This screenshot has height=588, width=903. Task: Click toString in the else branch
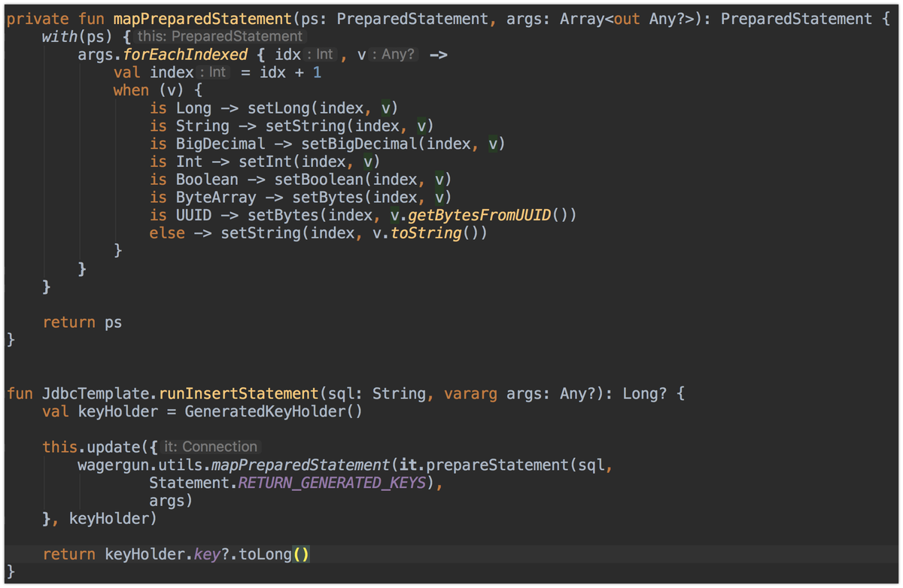point(426,233)
